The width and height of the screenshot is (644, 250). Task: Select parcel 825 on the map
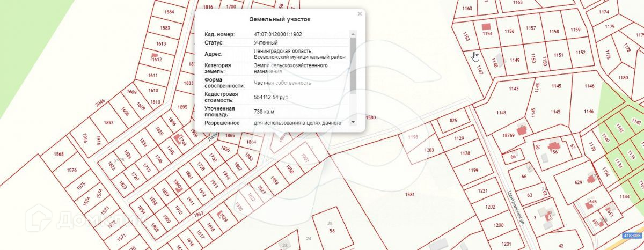click(453, 120)
